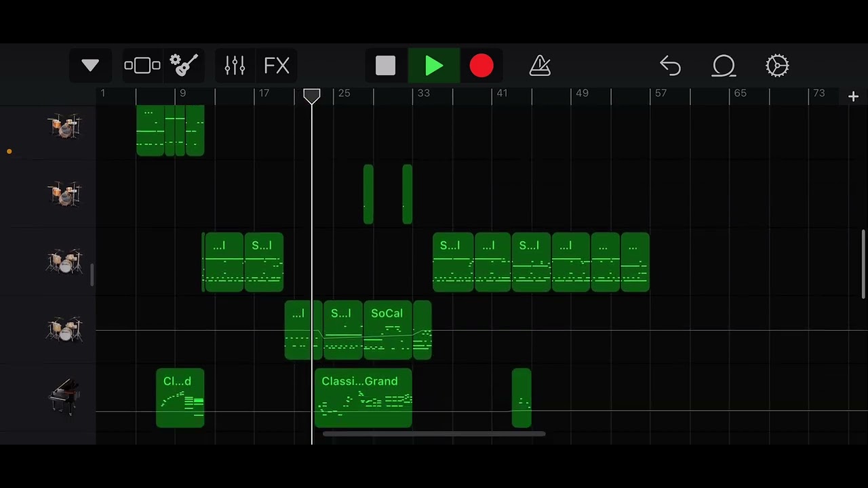Image resolution: width=868 pixels, height=488 pixels.
Task: Select third-track S...l region at bar 33
Action: (453, 262)
